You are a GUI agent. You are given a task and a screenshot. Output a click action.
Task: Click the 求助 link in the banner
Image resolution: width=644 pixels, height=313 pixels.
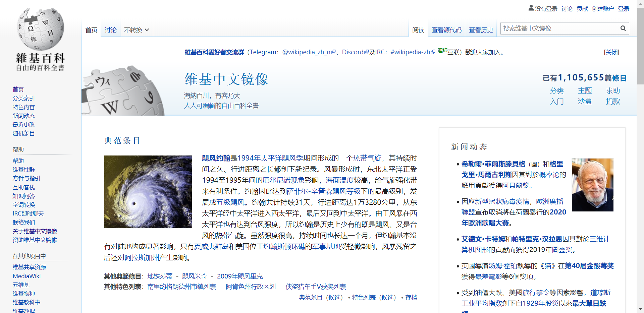pyautogui.click(x=613, y=91)
